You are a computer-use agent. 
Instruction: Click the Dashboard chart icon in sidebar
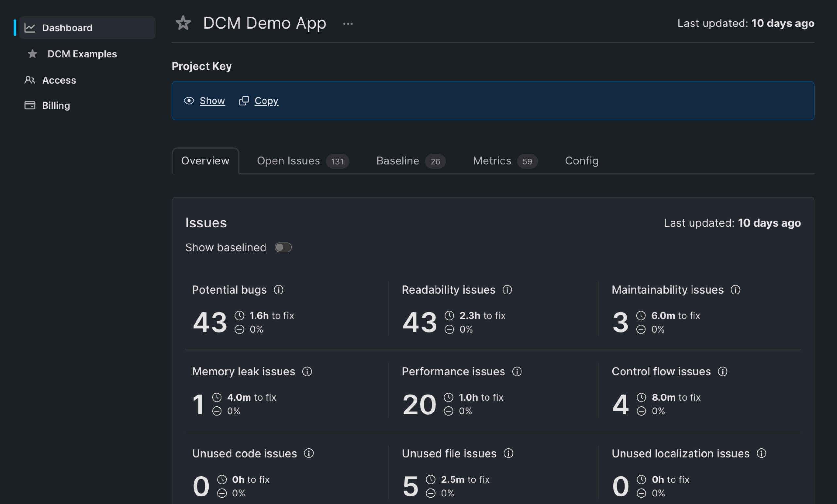tap(30, 28)
